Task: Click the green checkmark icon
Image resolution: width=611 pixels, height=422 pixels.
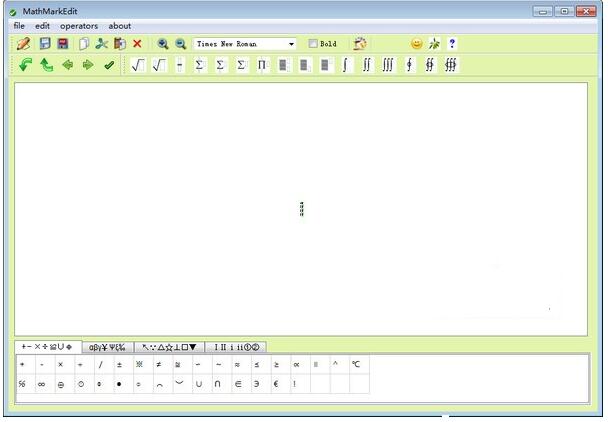Action: [109, 65]
